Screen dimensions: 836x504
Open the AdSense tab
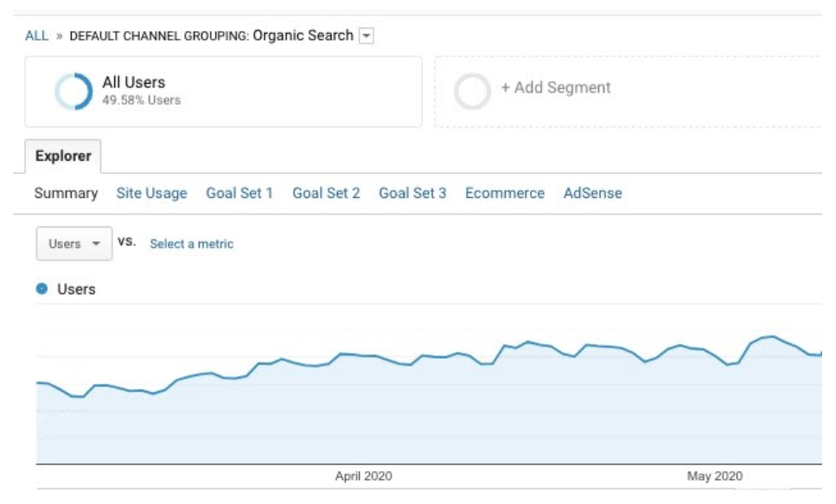pos(593,193)
